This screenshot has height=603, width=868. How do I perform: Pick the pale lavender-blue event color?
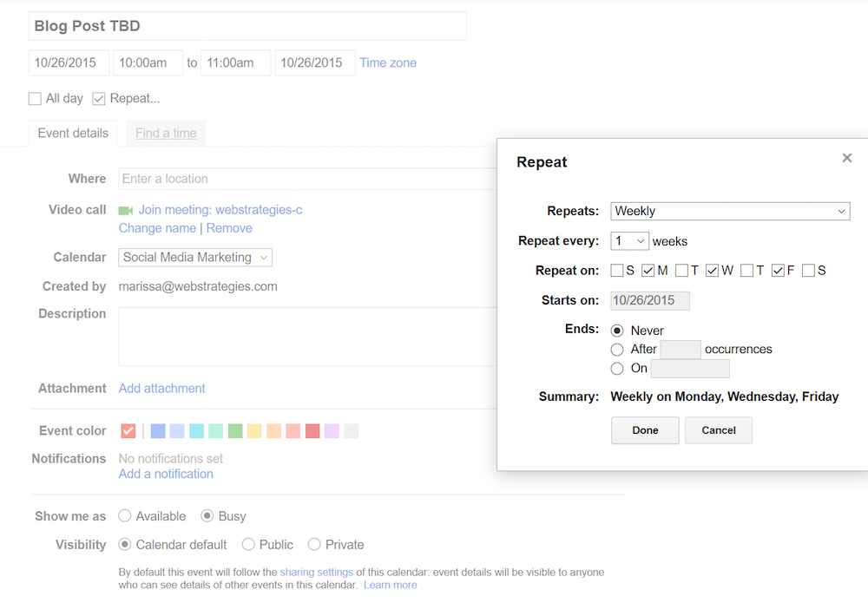pyautogui.click(x=177, y=431)
